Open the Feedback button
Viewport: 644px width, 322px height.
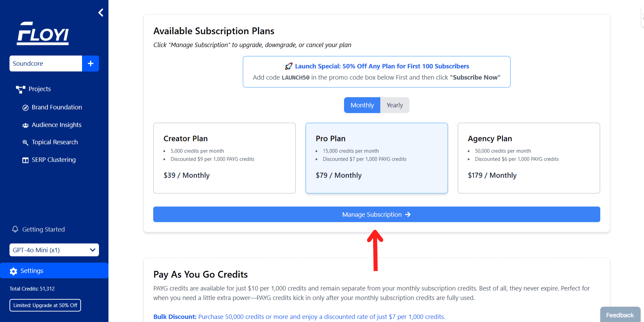point(620,315)
